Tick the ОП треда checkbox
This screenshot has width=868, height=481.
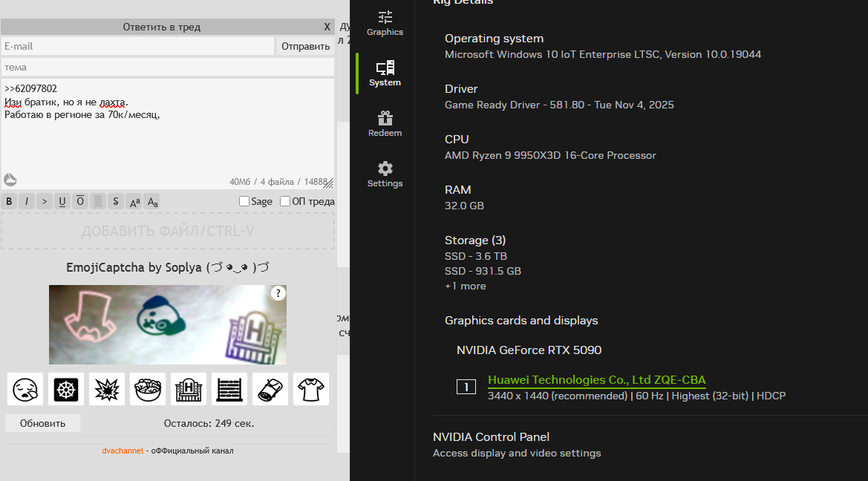point(285,201)
